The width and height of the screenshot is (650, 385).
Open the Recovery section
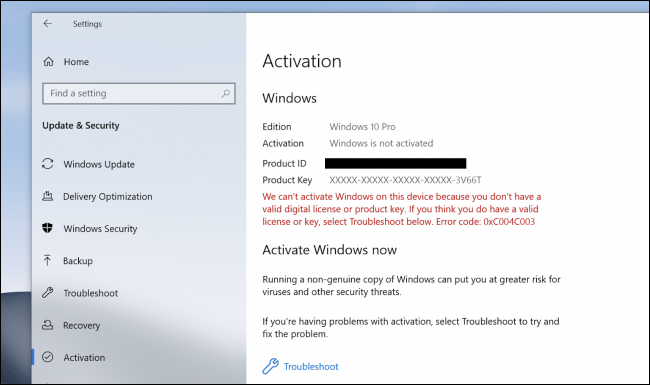click(x=82, y=325)
